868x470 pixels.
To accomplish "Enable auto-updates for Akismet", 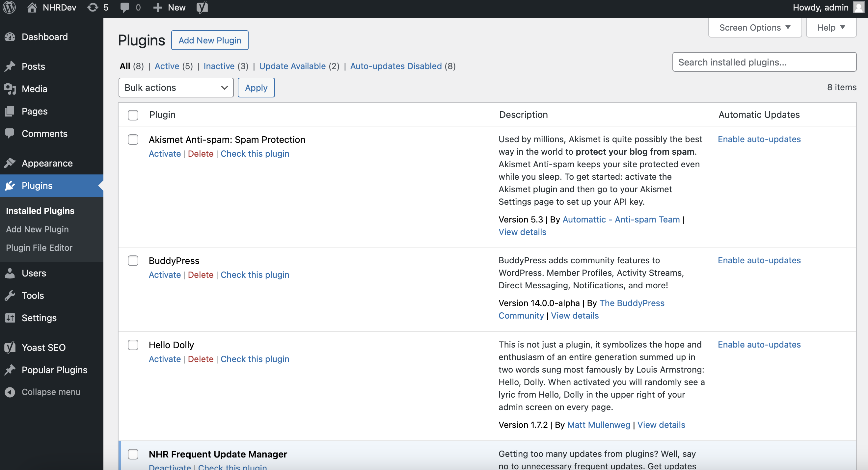I will point(759,139).
